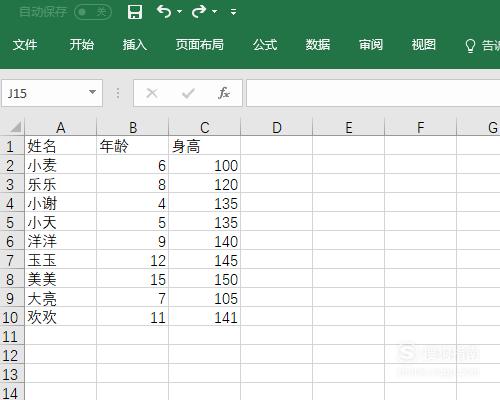Screen dimensions: 500x400
Task: Click cell containing 乐乐
Action: [x=61, y=184]
